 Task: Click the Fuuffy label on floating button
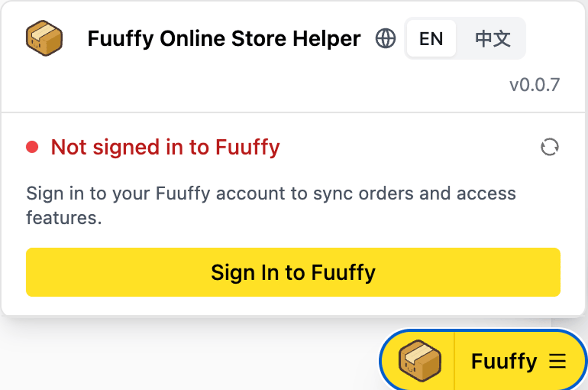(x=504, y=361)
